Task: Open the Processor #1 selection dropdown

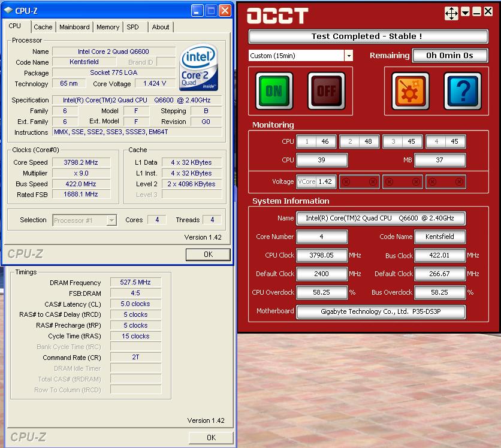Action: click(111, 220)
